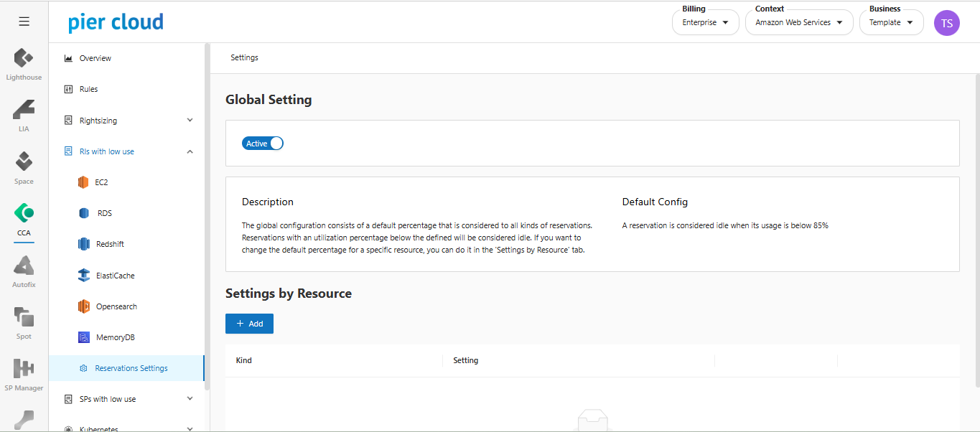Go to the Overview menu item
980x432 pixels.
(x=95, y=58)
